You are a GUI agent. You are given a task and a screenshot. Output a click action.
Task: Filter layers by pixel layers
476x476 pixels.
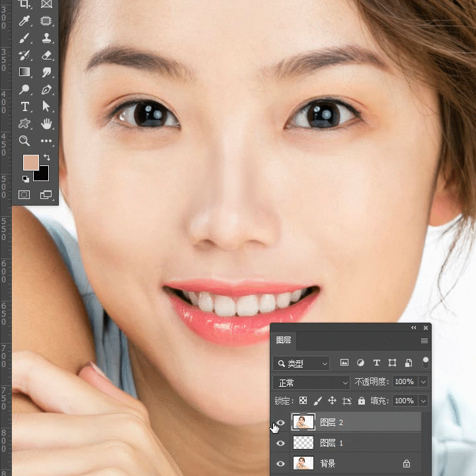[344, 362]
